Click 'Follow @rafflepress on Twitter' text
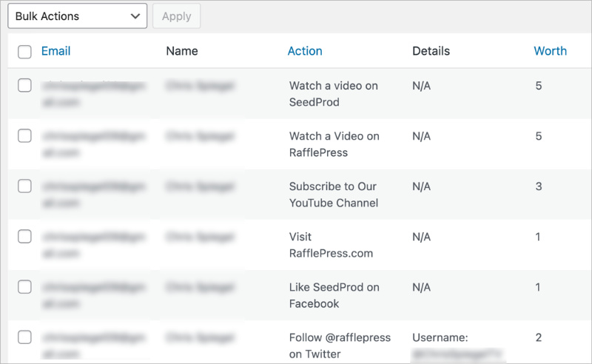592x364 pixels. tap(340, 346)
